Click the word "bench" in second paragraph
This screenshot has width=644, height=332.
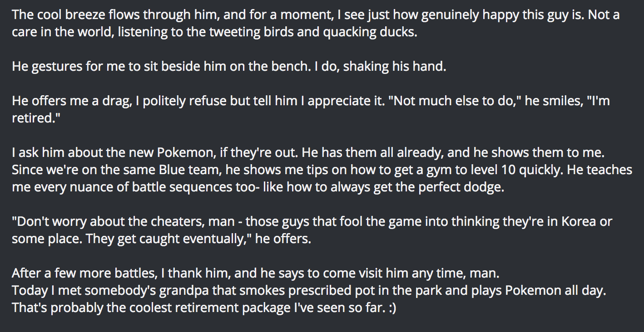pyautogui.click(x=288, y=67)
